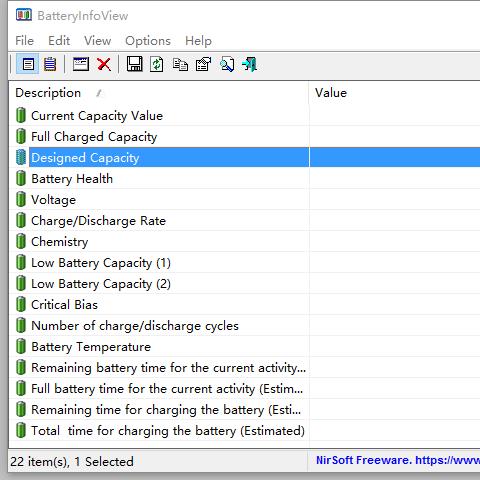
Task: Click the BatteryInfoView app icon in title bar
Action: 24,15
